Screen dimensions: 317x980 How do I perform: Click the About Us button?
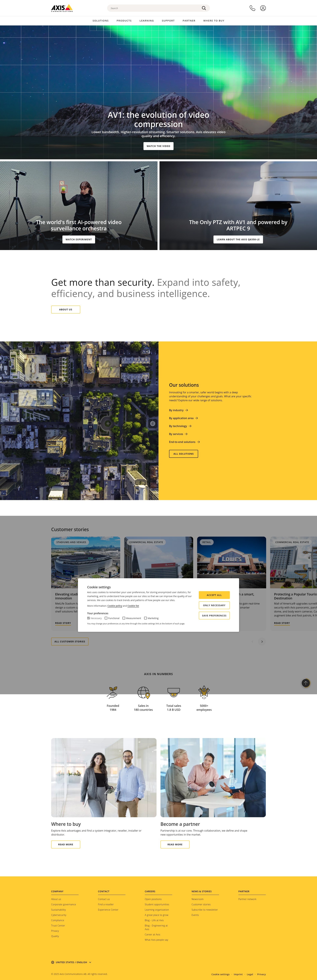pos(66,310)
